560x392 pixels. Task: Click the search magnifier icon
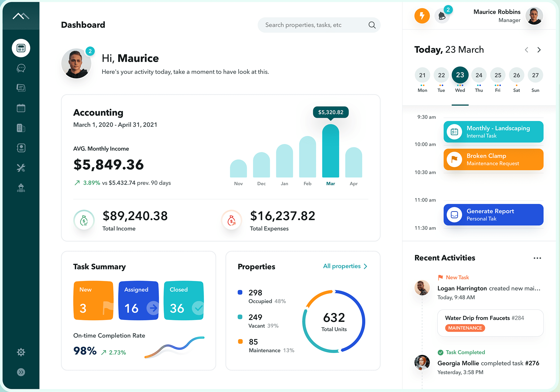click(x=372, y=25)
